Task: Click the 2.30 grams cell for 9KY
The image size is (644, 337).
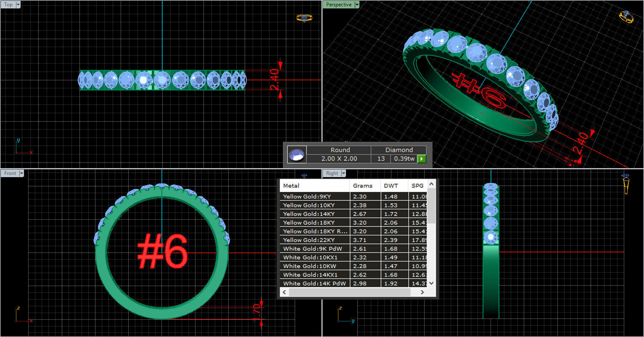Action: [x=365, y=196]
